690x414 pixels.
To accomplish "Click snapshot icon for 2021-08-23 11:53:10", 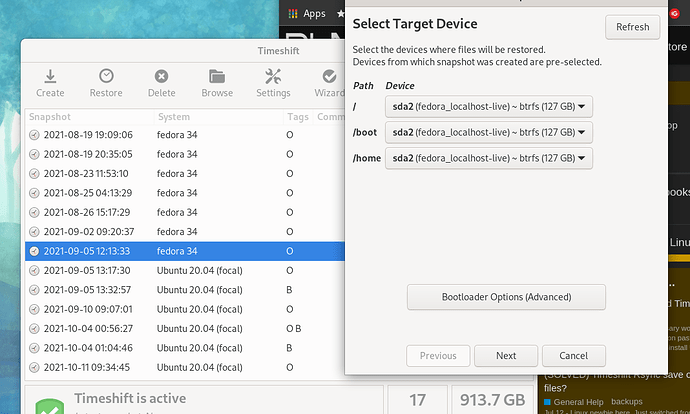I will pyautogui.click(x=34, y=173).
